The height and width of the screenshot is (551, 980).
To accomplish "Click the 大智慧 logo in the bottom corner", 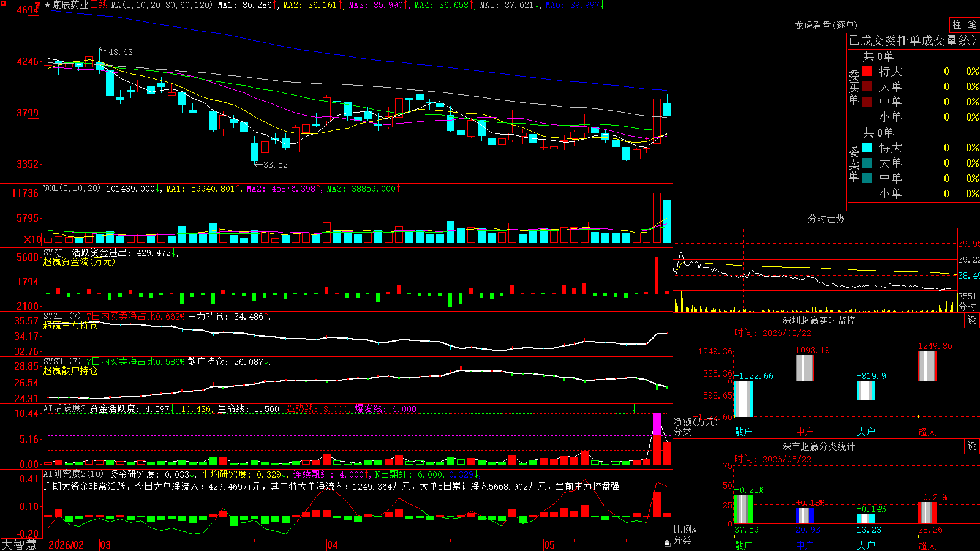I will 19,545.
